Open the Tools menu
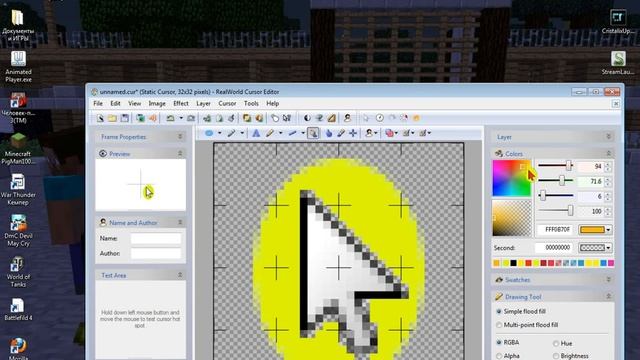Screen dimensions: 640x360 (251, 104)
